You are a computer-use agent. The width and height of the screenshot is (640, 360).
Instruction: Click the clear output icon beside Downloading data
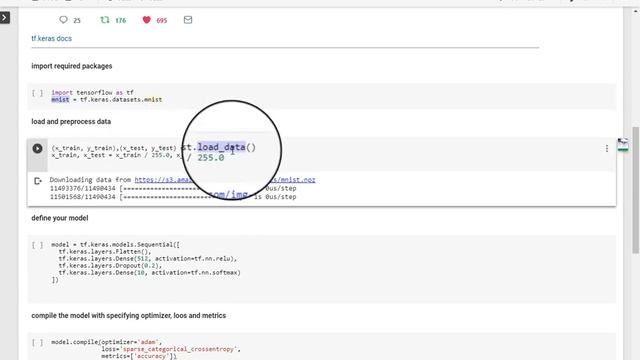pyautogui.click(x=38, y=181)
